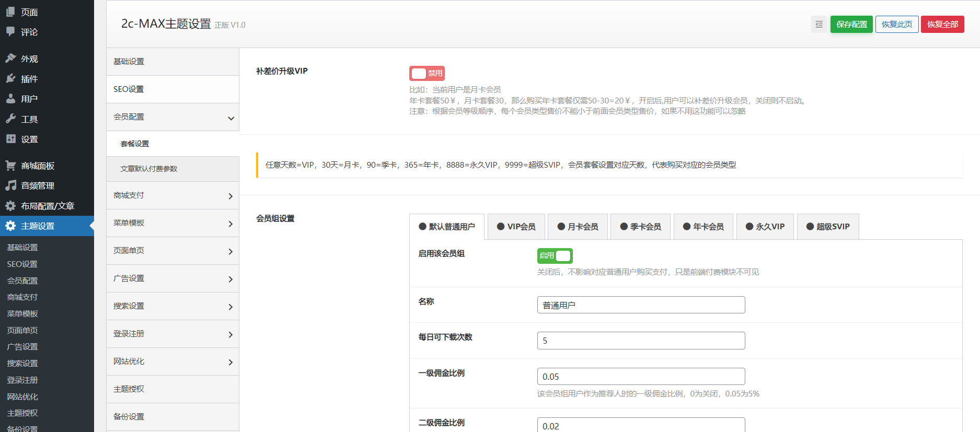The image size is (980, 432).
Task: Click the expand-all list icon beside 保存配置
Action: pyautogui.click(x=819, y=25)
